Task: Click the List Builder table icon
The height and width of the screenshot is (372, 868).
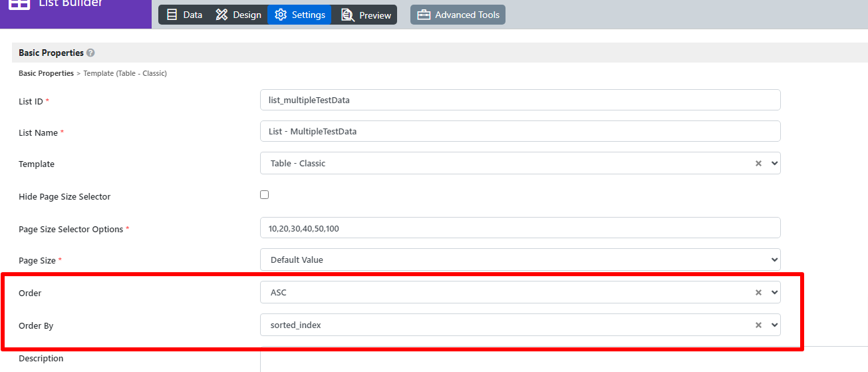Action: click(x=19, y=3)
